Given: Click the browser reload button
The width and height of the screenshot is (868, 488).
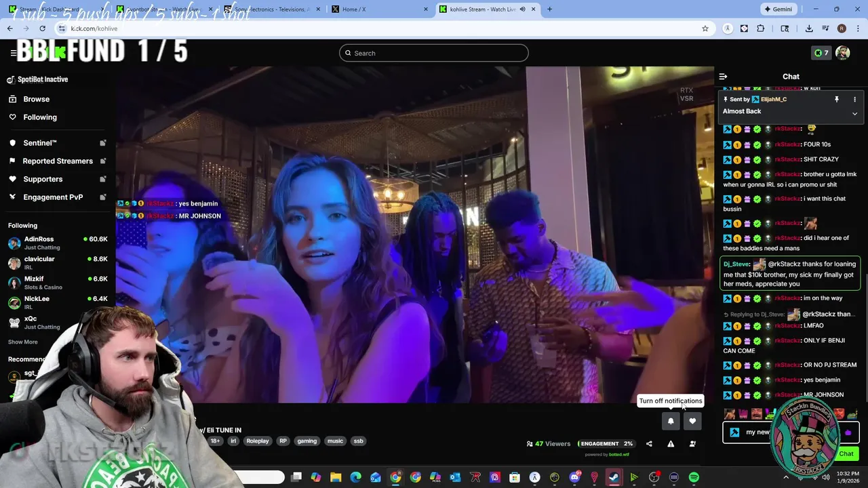Looking at the screenshot, I should tap(42, 28).
